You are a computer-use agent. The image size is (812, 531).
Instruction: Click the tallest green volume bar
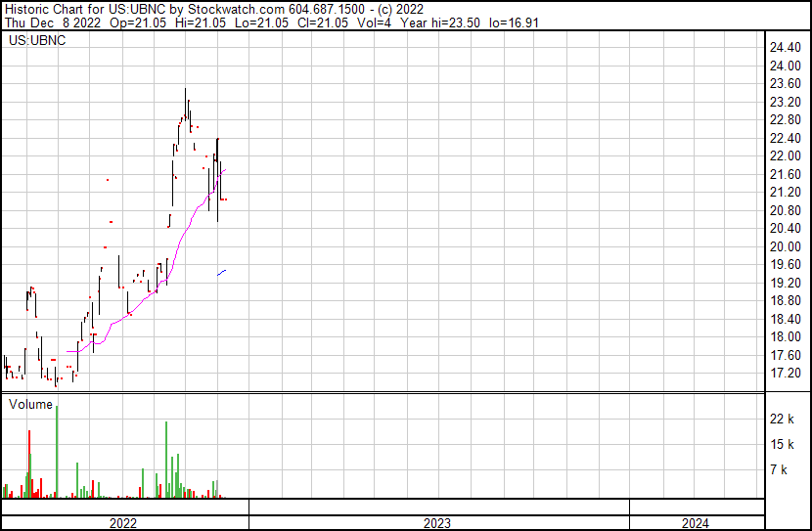57,452
